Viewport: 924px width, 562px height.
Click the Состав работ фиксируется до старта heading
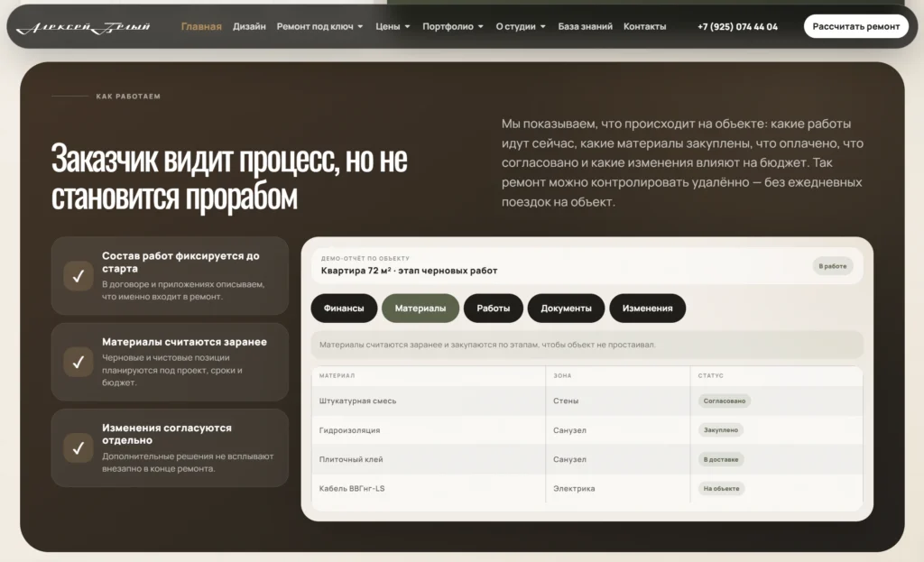click(180, 263)
